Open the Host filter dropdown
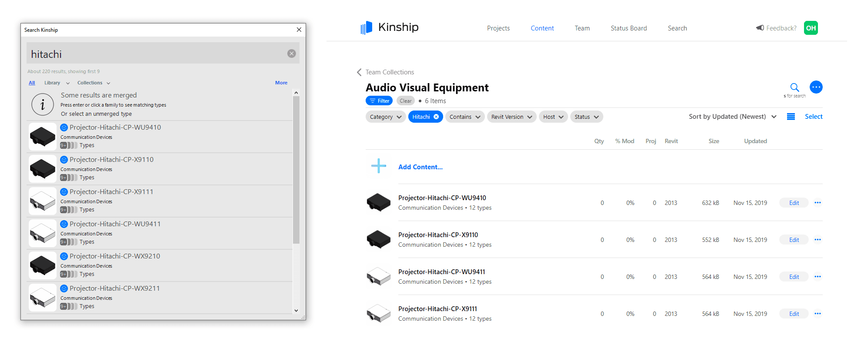 [x=553, y=117]
